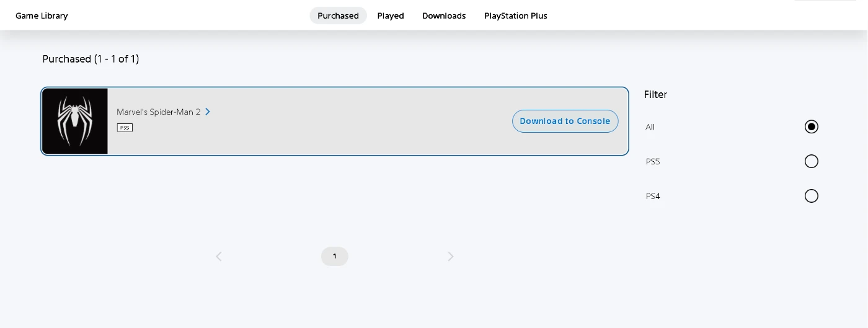
Task: Click the Purchased (1 - 1 of 1) heading
Action: click(91, 59)
